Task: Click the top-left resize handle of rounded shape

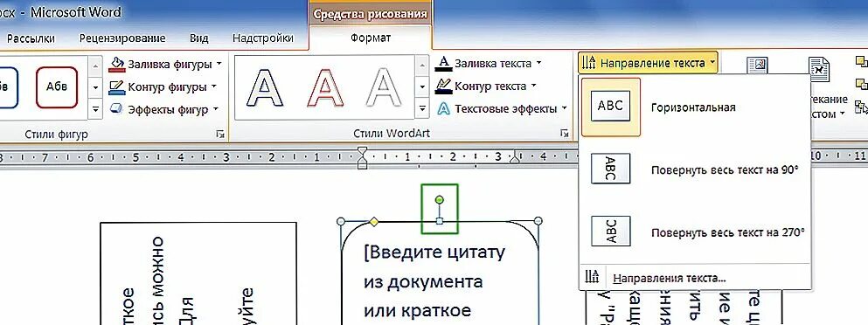Action: click(341, 221)
